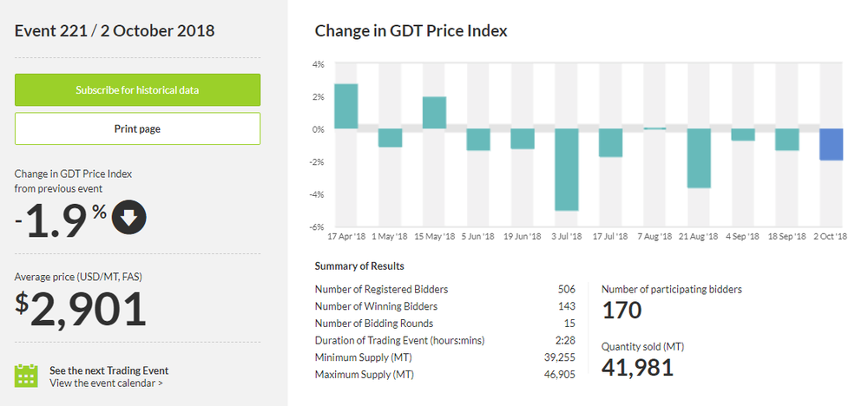868x406 pixels.
Task: Select the tiny 7 Aug '18 bar
Action: [x=655, y=129]
